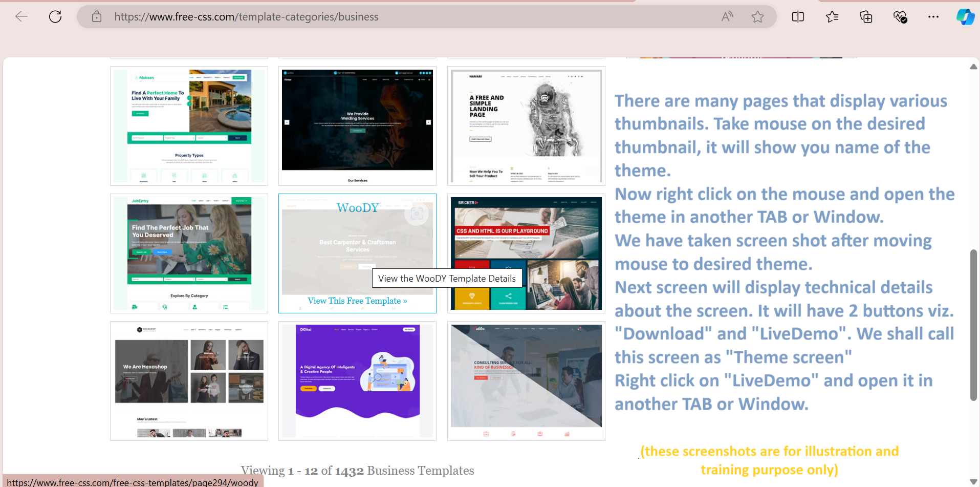Click the WooDY template title

click(x=358, y=208)
